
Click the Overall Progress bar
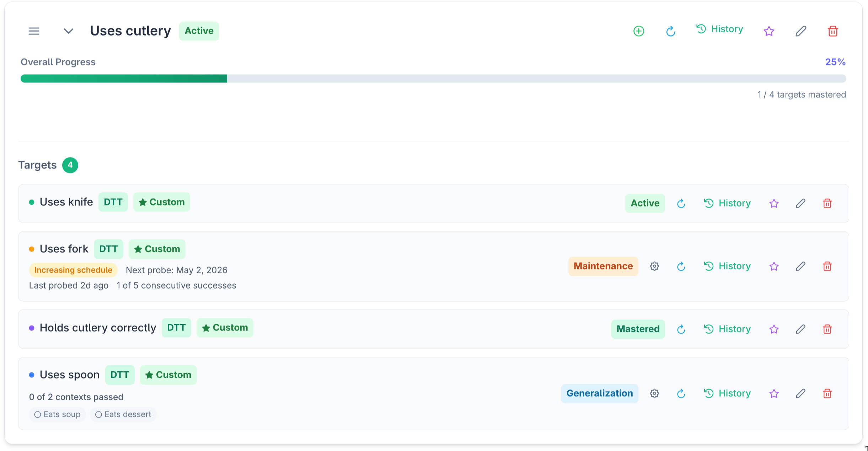point(433,79)
